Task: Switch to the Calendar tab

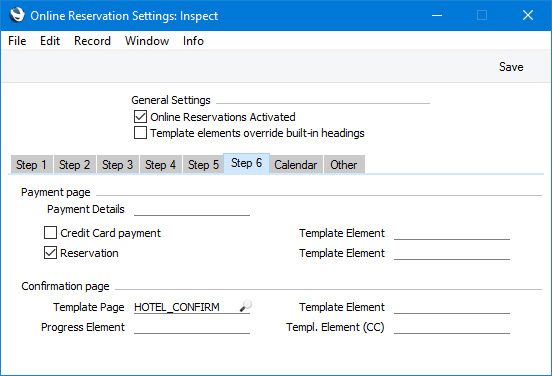Action: click(296, 164)
